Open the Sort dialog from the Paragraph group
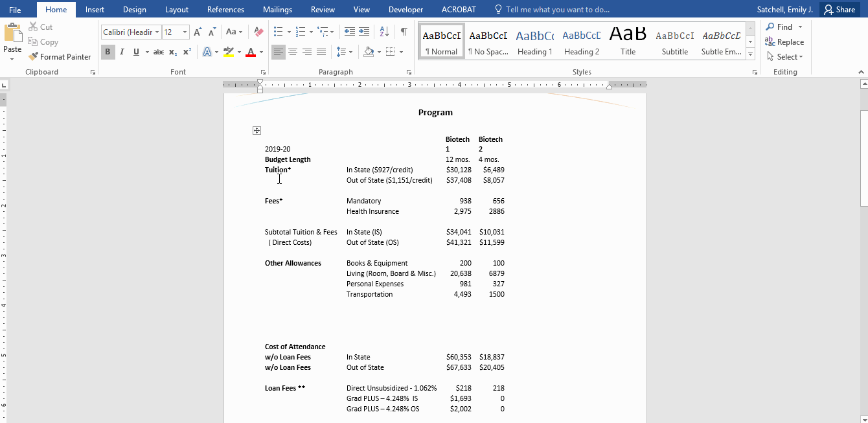The width and height of the screenshot is (868, 423). 383,31
